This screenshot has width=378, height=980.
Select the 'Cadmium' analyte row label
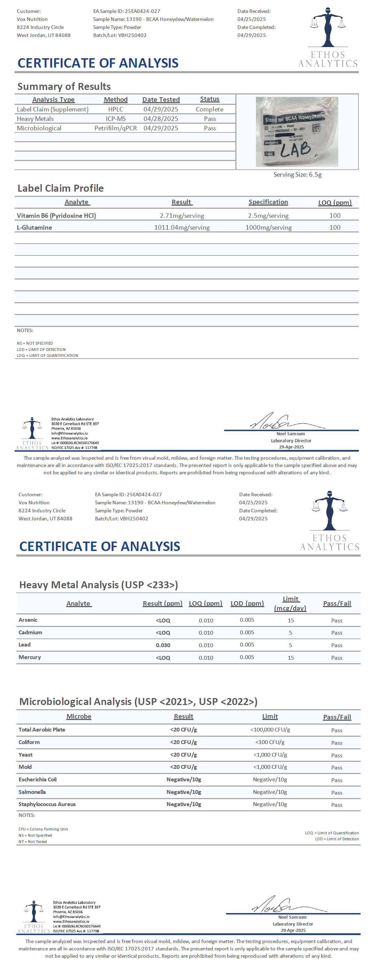[x=30, y=633]
